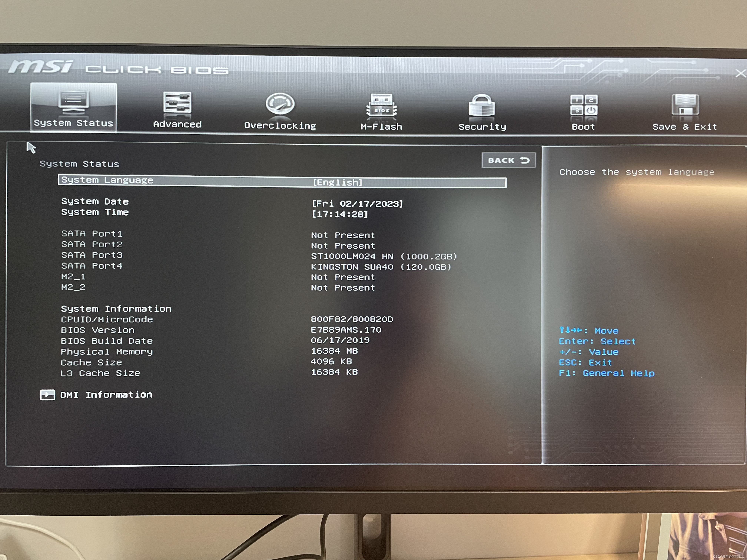Screen dimensions: 747x560
Task: Click the 'Enter: Select' hint
Action: [x=597, y=341]
